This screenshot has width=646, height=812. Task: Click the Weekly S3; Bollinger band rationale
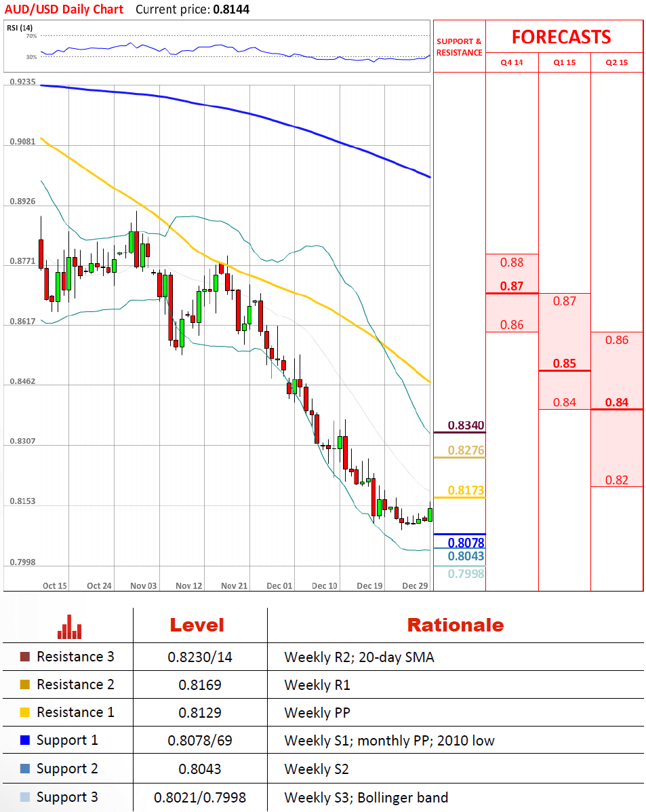point(366,798)
